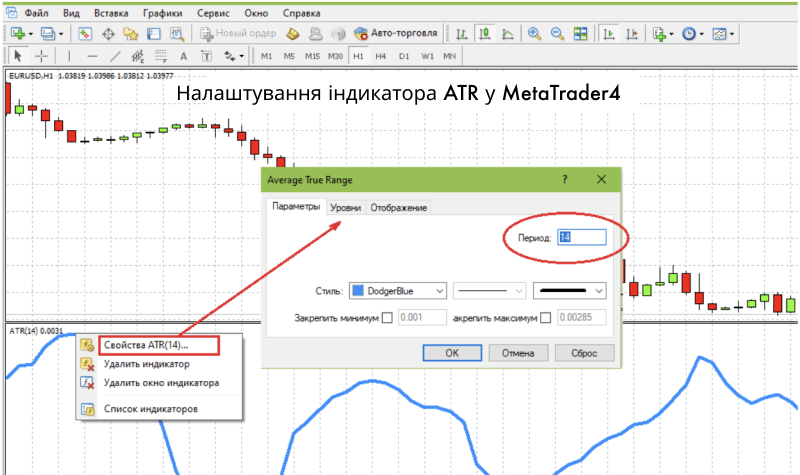Choose the Text tool letter A
The height and width of the screenshot is (475, 800).
[184, 56]
